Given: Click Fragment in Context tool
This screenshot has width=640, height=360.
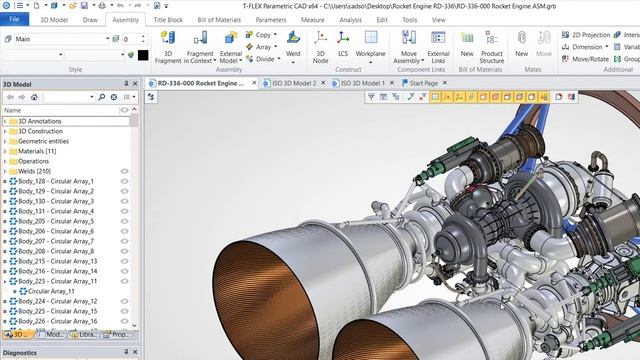Looking at the screenshot, I should point(200,47).
